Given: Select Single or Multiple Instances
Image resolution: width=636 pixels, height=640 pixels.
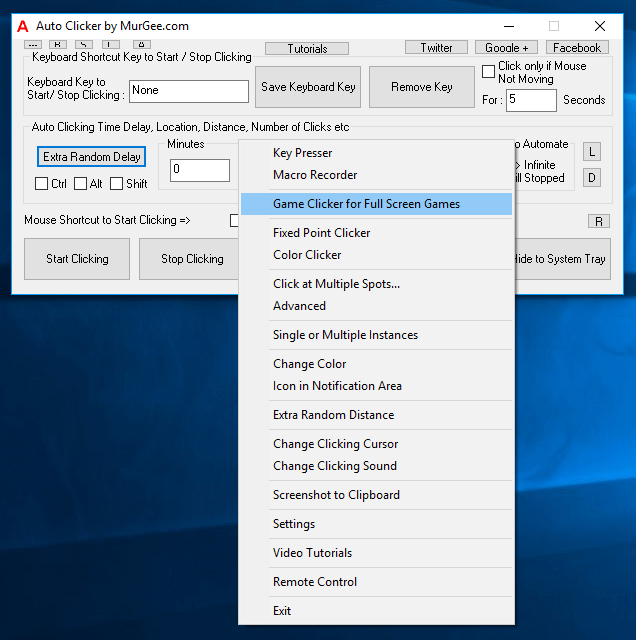Looking at the screenshot, I should tap(376, 335).
